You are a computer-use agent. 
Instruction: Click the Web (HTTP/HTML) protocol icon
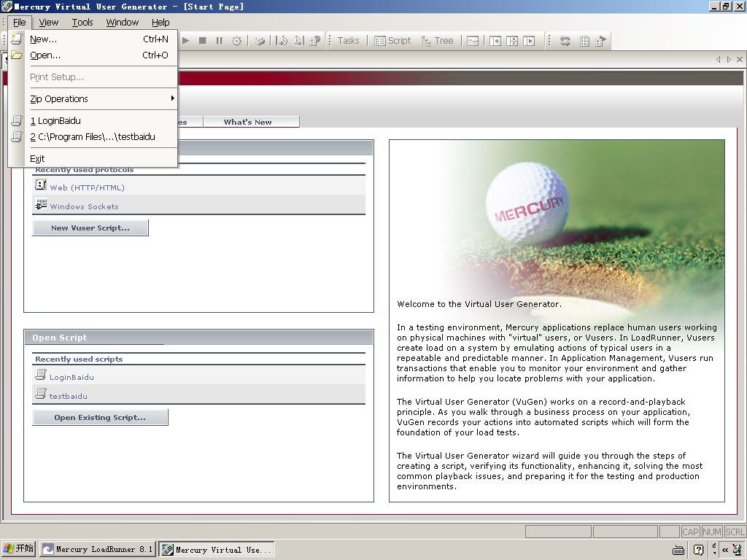[41, 184]
